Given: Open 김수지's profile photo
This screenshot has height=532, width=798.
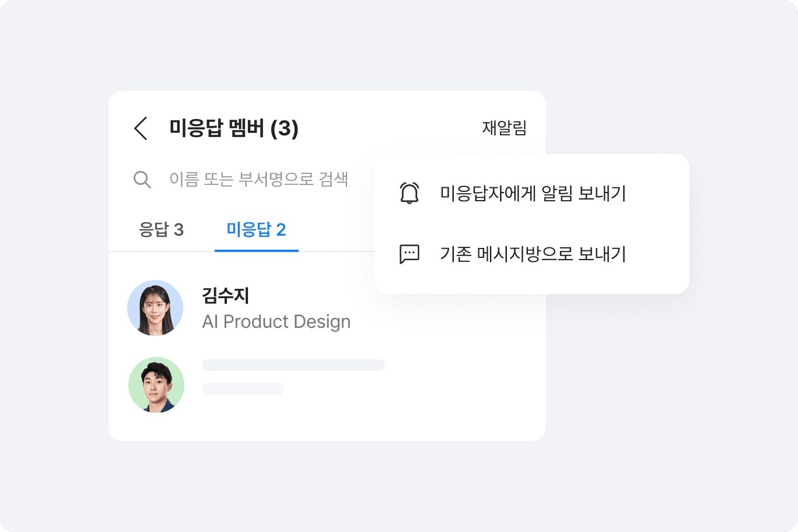Looking at the screenshot, I should [x=155, y=308].
